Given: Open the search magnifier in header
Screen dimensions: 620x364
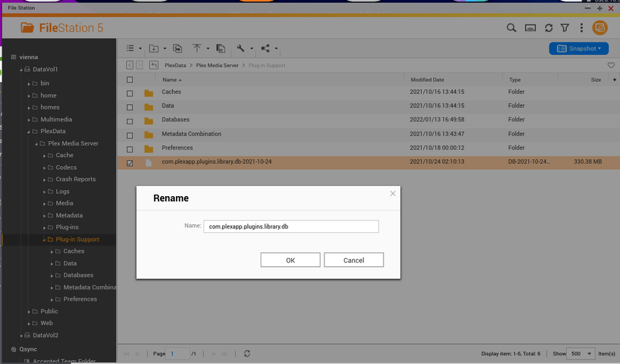Looking at the screenshot, I should (x=511, y=28).
